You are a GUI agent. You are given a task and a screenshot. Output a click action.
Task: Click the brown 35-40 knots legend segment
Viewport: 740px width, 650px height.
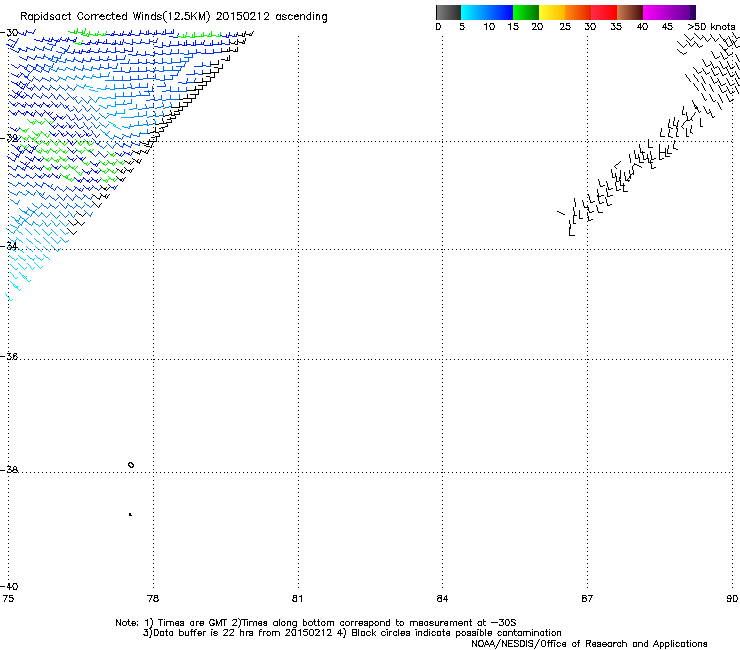coord(630,12)
